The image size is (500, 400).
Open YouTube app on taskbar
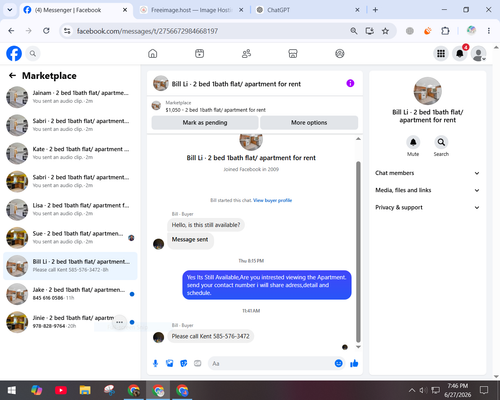[61, 390]
